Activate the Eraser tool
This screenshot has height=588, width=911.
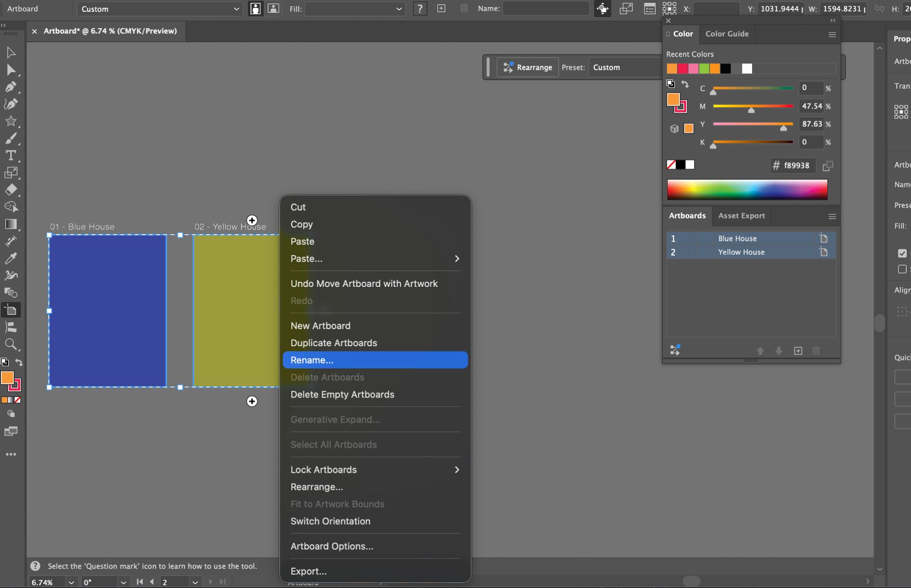(x=11, y=190)
